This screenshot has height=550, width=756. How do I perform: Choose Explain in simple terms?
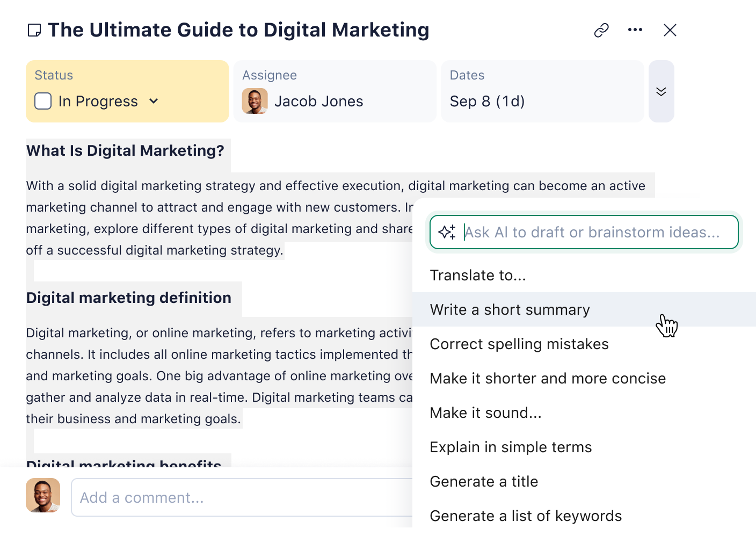511,447
